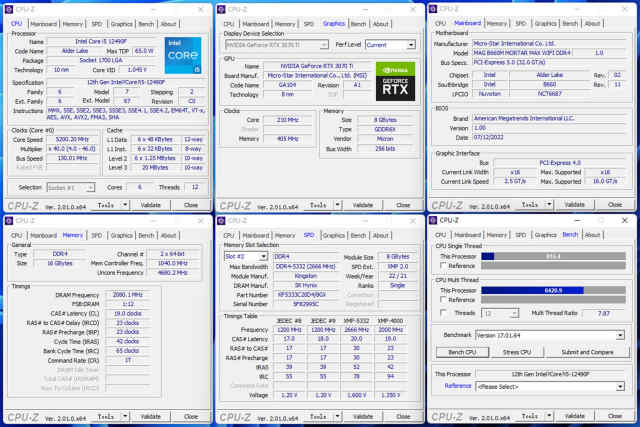Image resolution: width=640 pixels, height=427 pixels.
Task: Select the SPD tab in the Graphics window
Action: pyautogui.click(x=310, y=23)
